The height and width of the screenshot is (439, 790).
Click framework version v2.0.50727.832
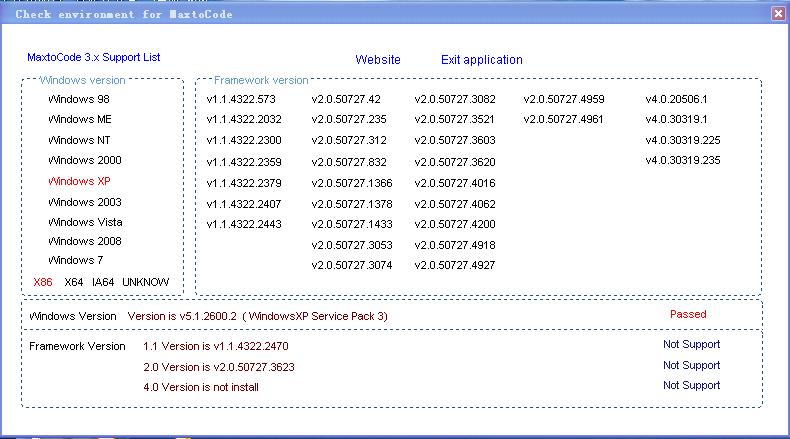pos(349,162)
